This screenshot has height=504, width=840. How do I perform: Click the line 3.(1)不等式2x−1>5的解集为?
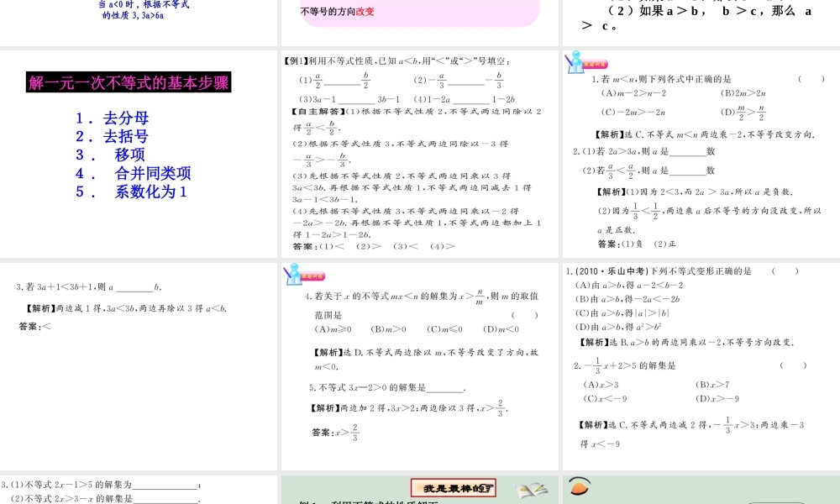click(102, 485)
